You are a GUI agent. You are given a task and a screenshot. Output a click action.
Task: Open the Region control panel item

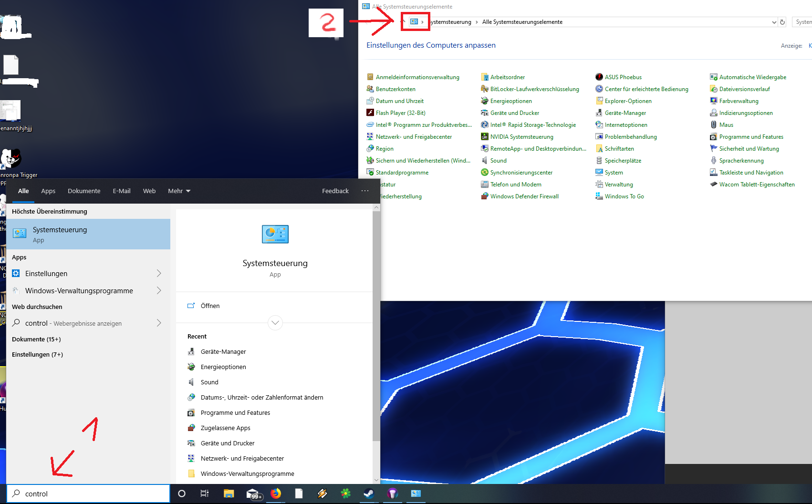click(x=385, y=149)
